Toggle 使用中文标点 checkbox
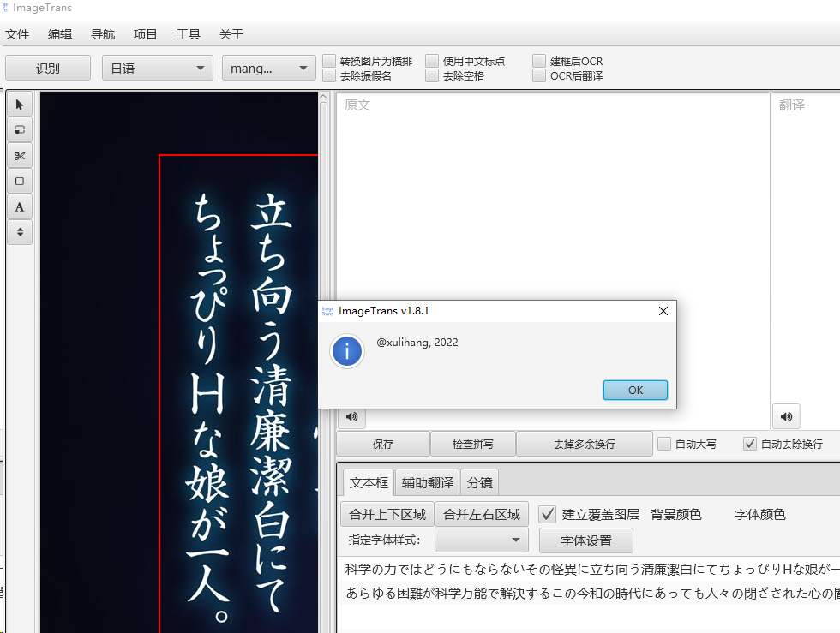 pyautogui.click(x=432, y=61)
